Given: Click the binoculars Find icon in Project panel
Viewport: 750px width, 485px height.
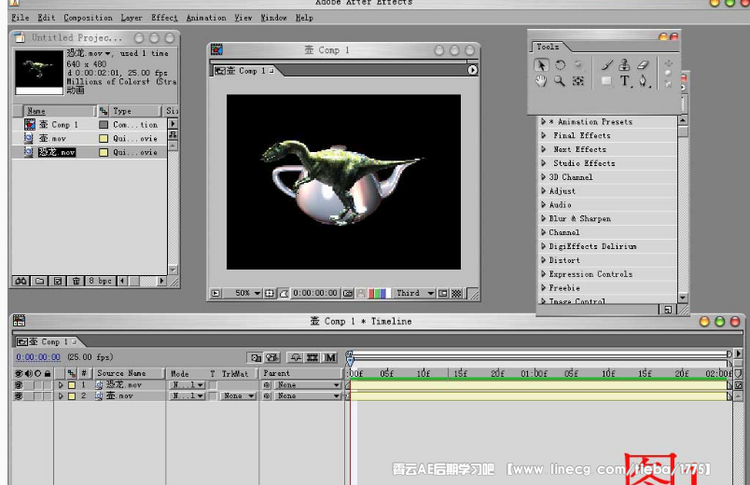Looking at the screenshot, I should (21, 281).
